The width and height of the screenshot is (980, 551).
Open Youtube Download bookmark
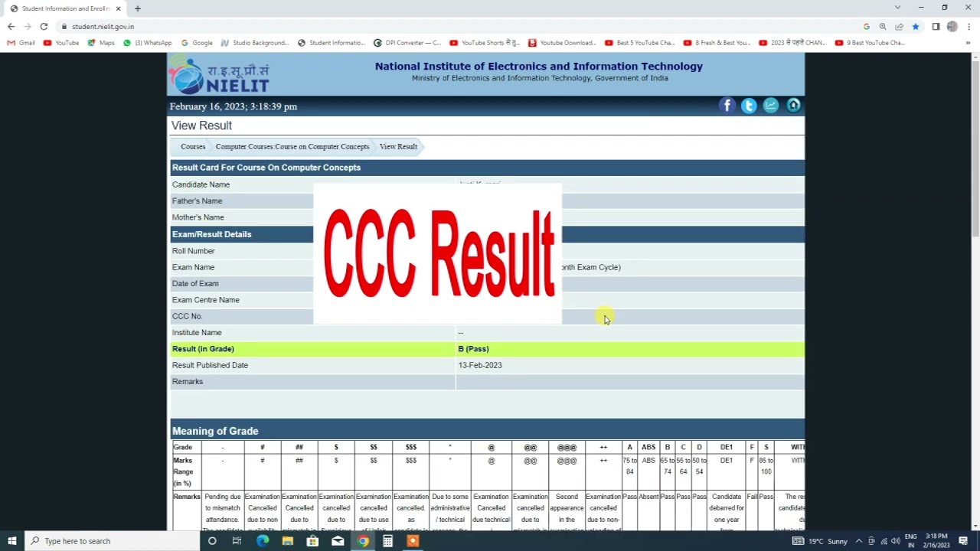tap(562, 43)
